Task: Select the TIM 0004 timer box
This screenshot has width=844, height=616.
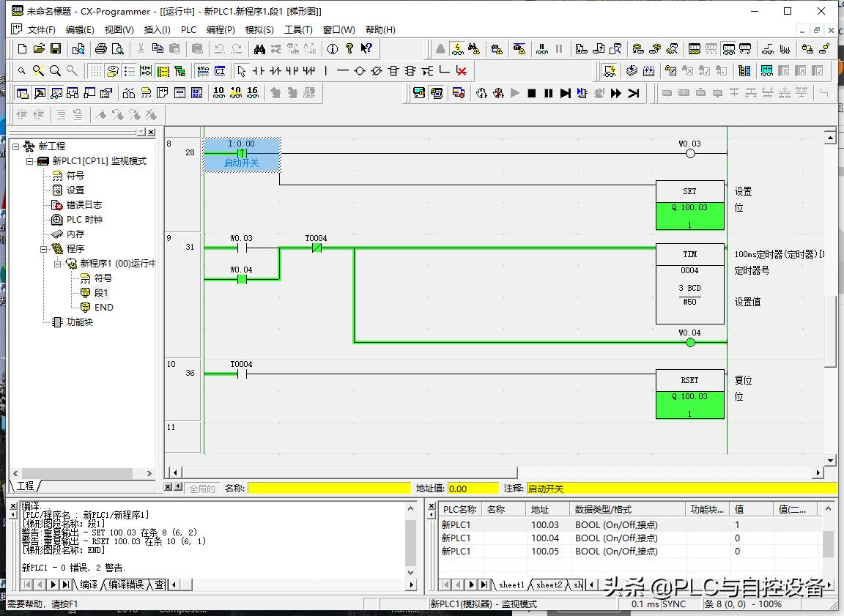Action: 689,283
